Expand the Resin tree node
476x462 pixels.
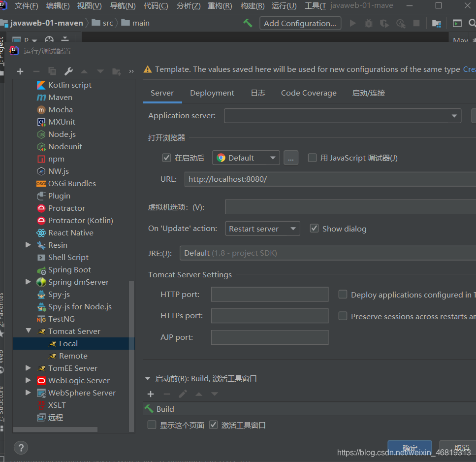[28, 244]
